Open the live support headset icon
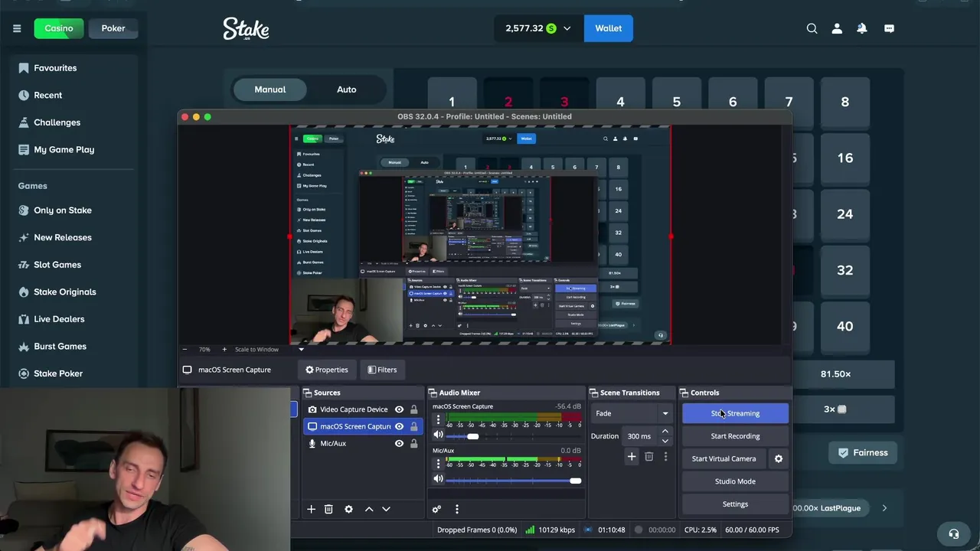Image resolution: width=980 pixels, height=551 pixels. pos(954,533)
